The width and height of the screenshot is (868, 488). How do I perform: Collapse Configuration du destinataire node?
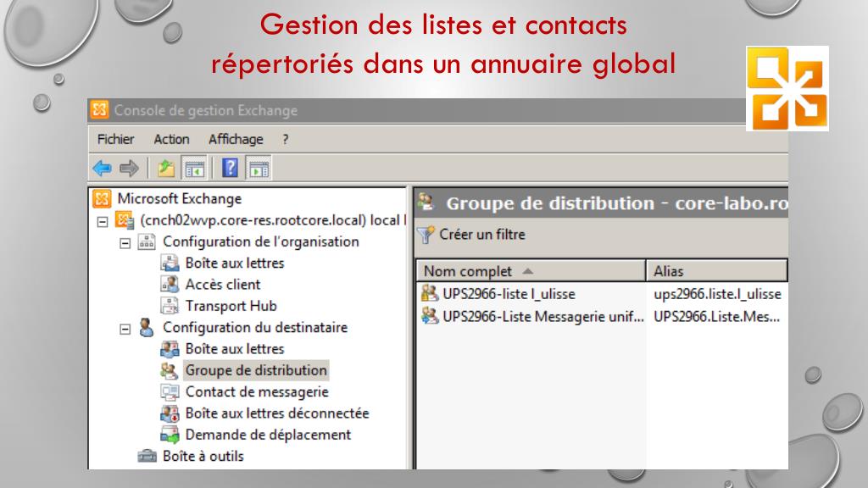125,330
